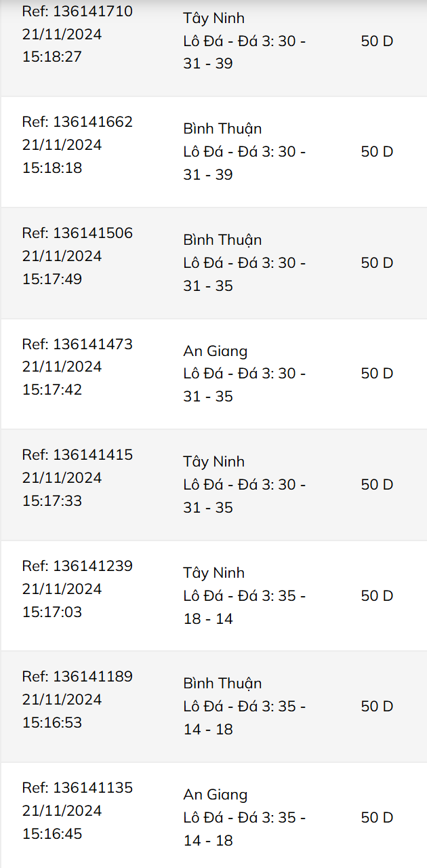Open record with Ref: 136141506

[77, 233]
